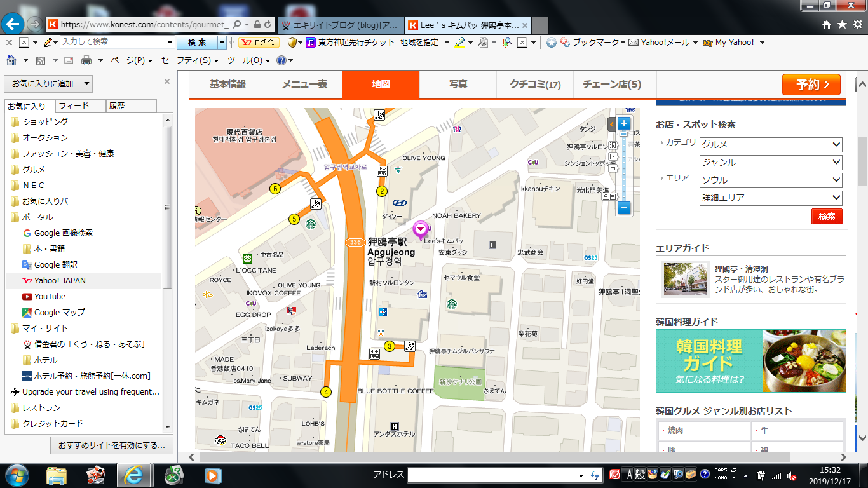The image size is (868, 488).
Task: Switch to the フィード tab in favorites
Action: pyautogui.click(x=80, y=106)
